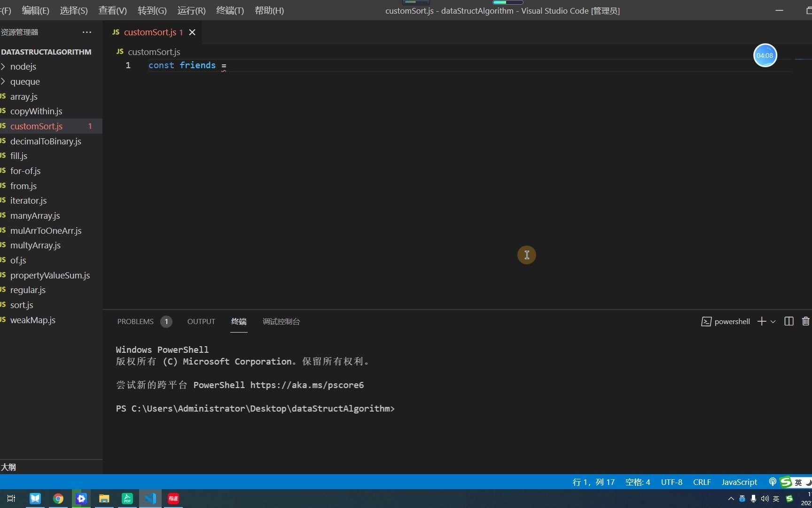Open copyWithin.js in the explorer

(x=51, y=111)
